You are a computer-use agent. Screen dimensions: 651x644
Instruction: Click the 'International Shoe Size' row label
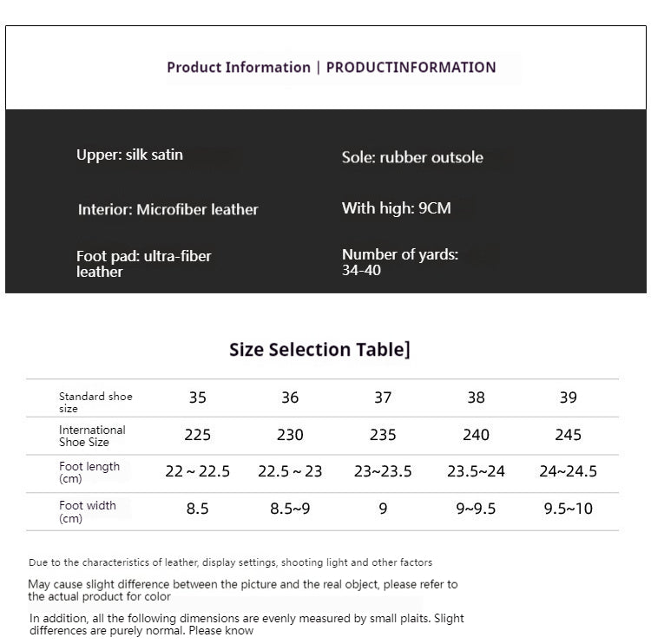pyautogui.click(x=92, y=436)
